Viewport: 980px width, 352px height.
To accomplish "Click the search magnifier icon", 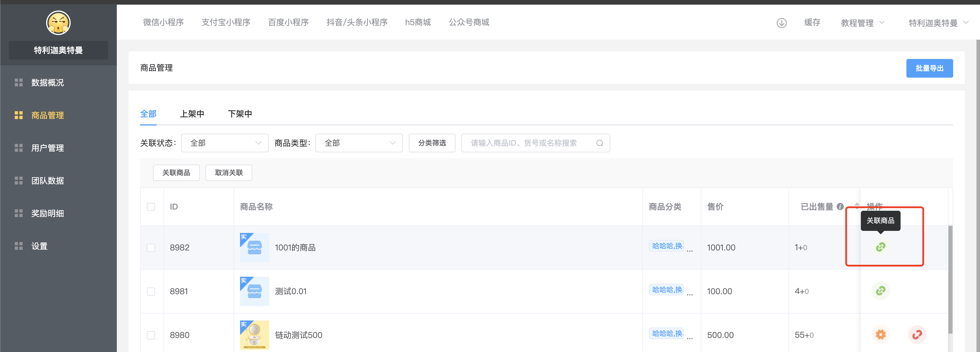I will 600,143.
